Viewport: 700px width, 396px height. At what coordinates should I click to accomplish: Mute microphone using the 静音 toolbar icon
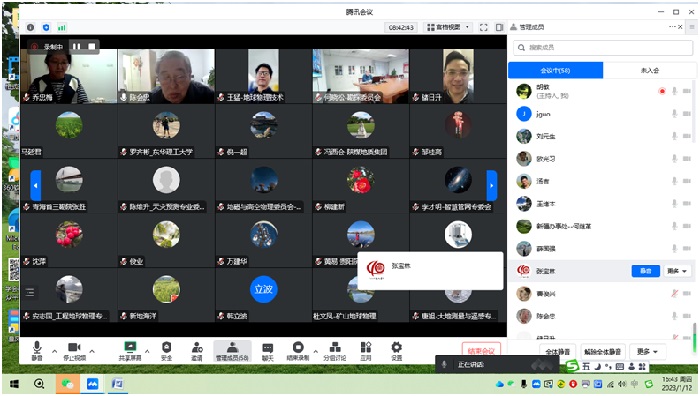[x=37, y=350]
